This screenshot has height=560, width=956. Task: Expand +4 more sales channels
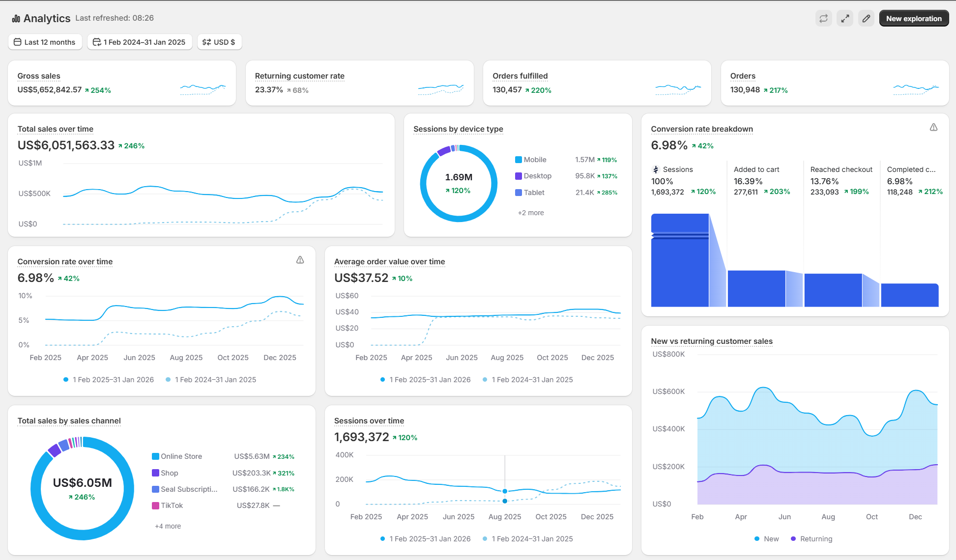168,526
